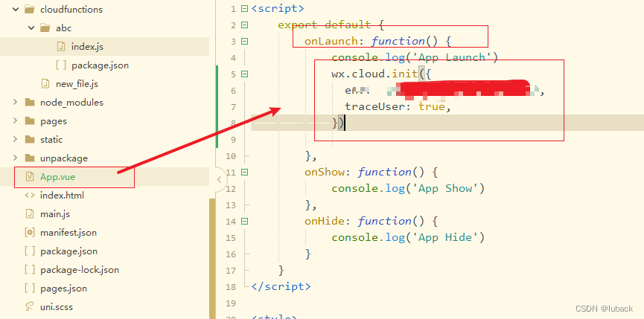644x319 pixels.
Task: Open uni.scss in the project tree
Action: tap(57, 306)
